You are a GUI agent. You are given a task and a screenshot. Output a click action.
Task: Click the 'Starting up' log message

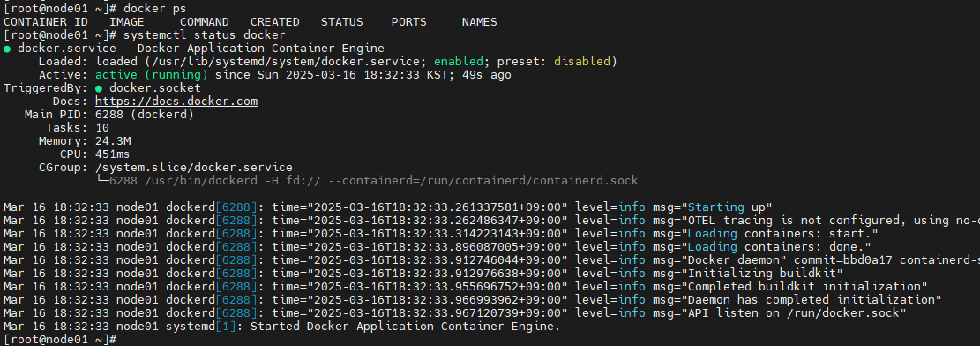[x=730, y=207]
